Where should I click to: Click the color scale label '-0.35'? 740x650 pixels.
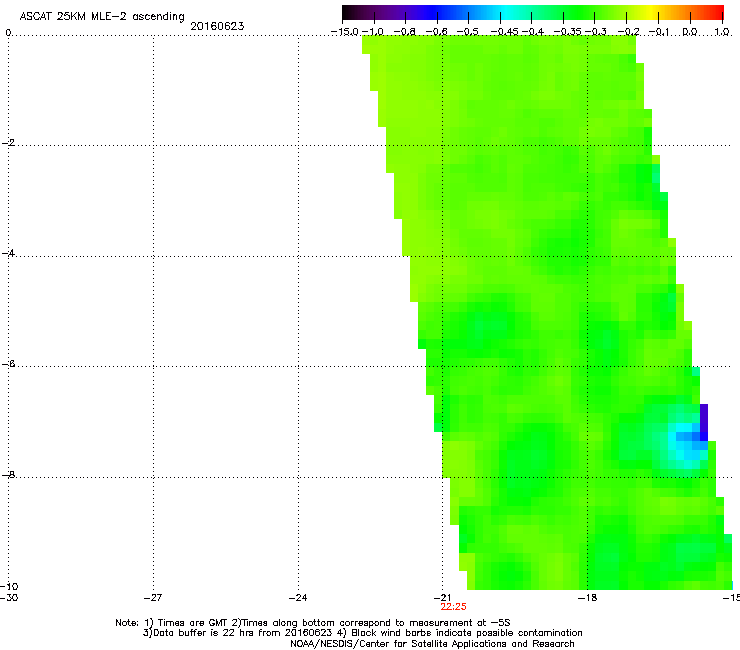click(x=567, y=32)
